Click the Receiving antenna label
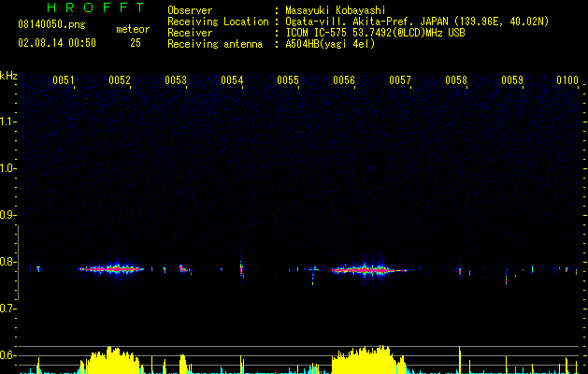Image resolution: width=588 pixels, height=374 pixels. tap(215, 44)
